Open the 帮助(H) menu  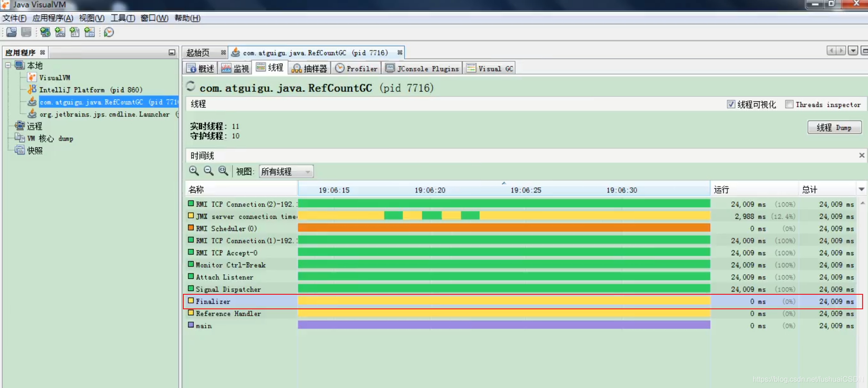187,18
